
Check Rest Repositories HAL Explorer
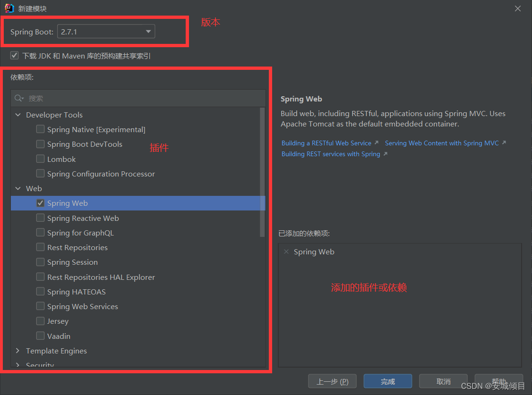(40, 277)
